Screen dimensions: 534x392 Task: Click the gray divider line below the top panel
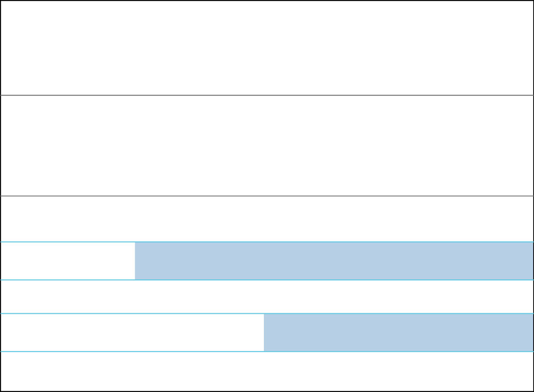tap(267, 95)
